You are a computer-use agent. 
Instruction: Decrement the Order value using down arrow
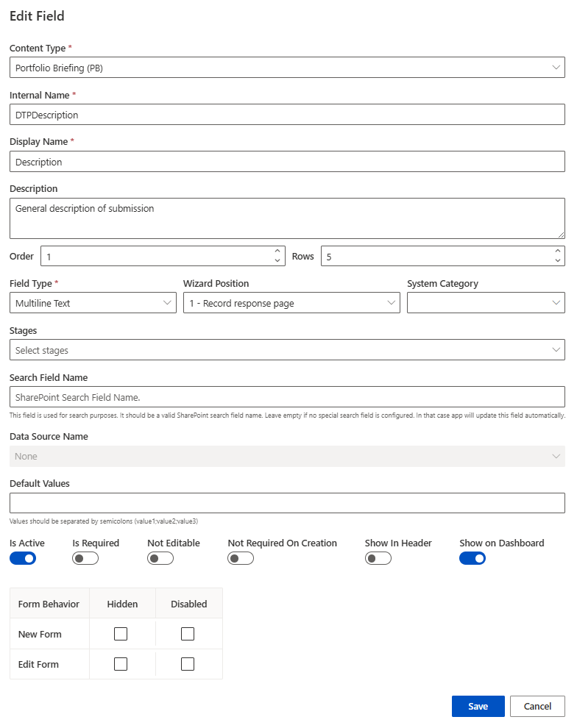(277, 261)
